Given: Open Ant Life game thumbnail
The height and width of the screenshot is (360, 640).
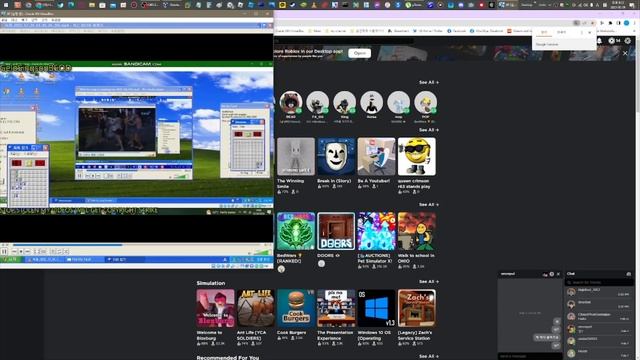Looking at the screenshot, I should click(256, 308).
